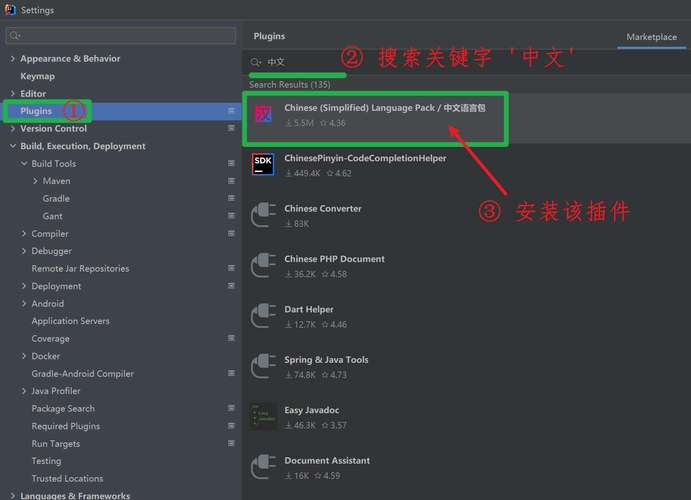This screenshot has width=691, height=500.
Task: Click the Chinese Converter plug icon
Action: (263, 215)
